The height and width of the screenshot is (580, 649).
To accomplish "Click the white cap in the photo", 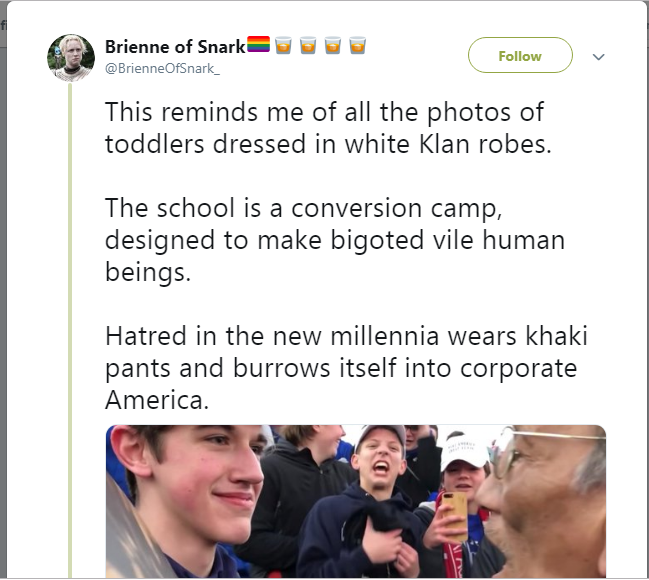I will (465, 450).
